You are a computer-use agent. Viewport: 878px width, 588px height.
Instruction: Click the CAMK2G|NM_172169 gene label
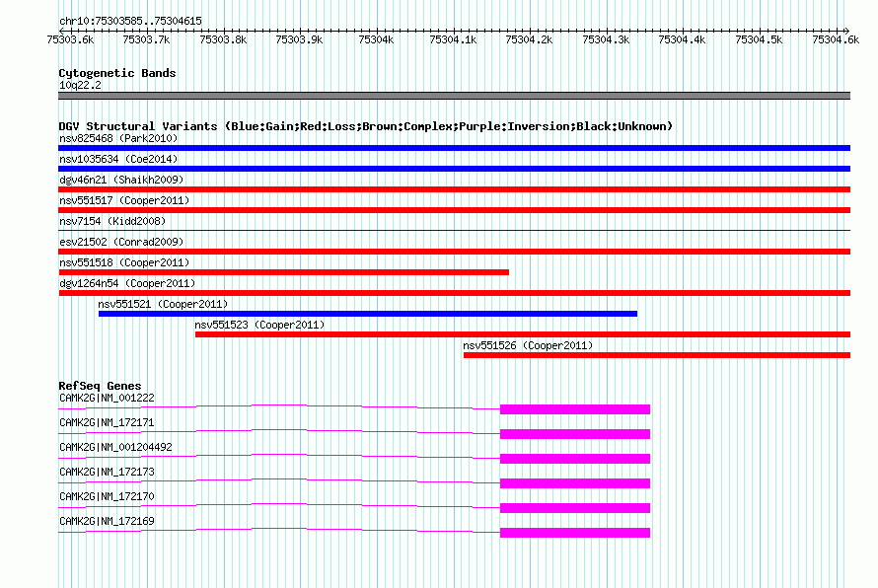coord(107,521)
